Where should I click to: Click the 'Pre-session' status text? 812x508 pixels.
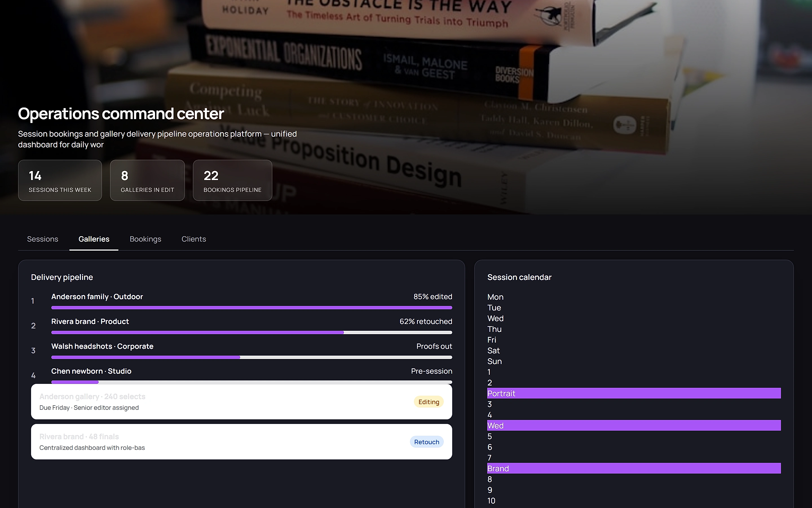pyautogui.click(x=431, y=371)
